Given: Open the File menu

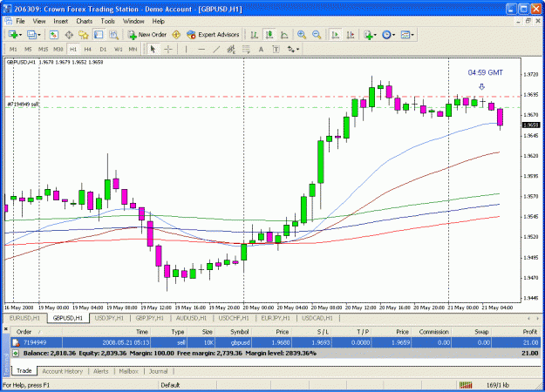Looking at the screenshot, I should 20,21.
